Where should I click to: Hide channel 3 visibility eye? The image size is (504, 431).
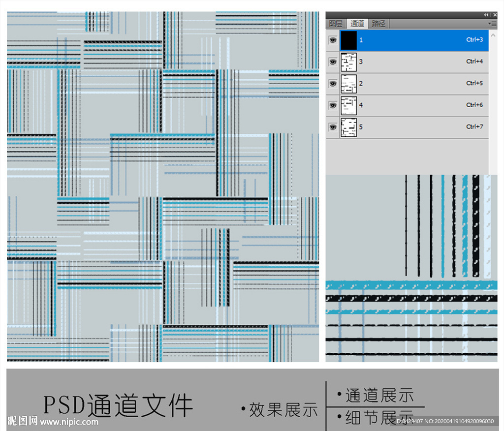click(333, 62)
